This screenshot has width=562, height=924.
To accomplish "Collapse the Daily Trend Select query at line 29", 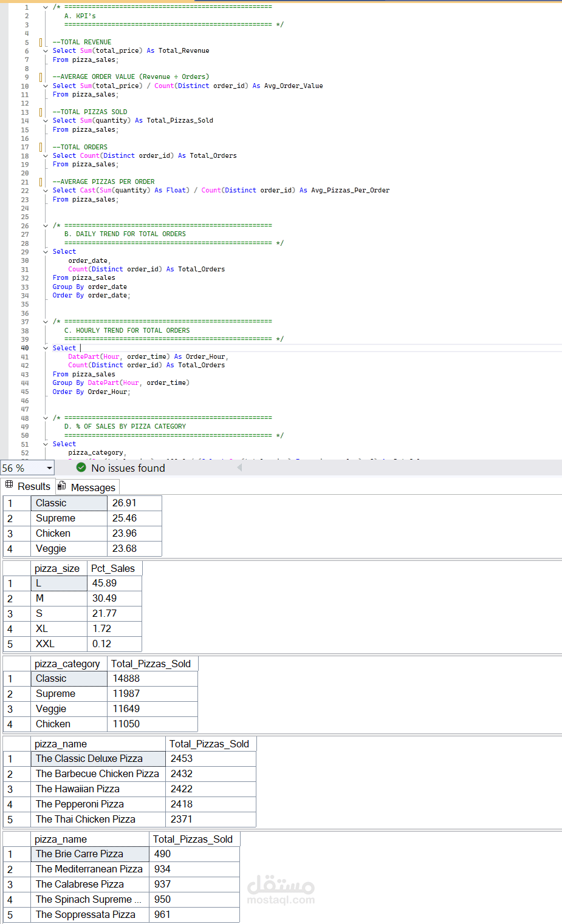I will coord(46,252).
